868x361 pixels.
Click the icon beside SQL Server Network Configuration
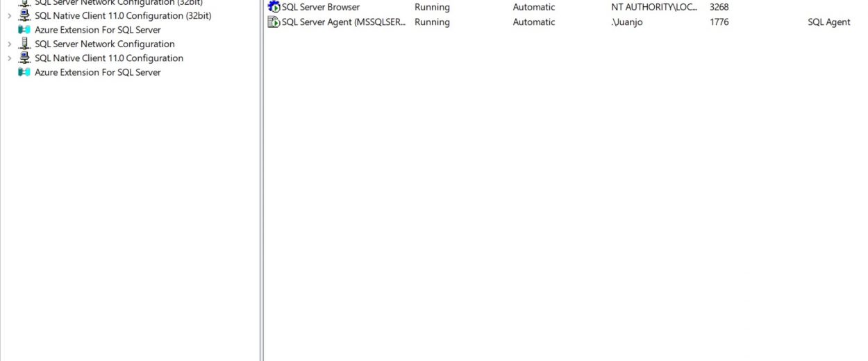tap(24, 44)
